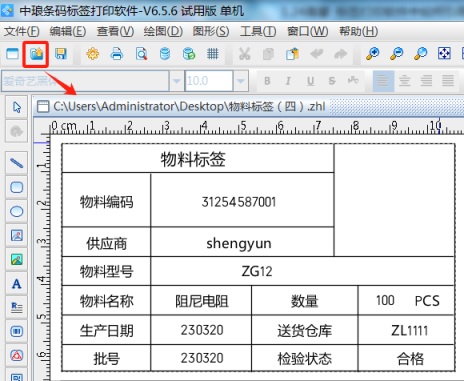Toggle underline text formatting

tap(310, 81)
